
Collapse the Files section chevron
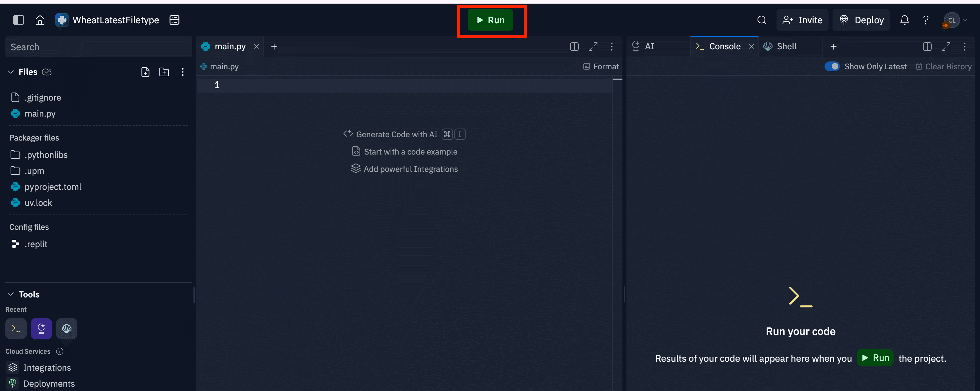(x=11, y=72)
